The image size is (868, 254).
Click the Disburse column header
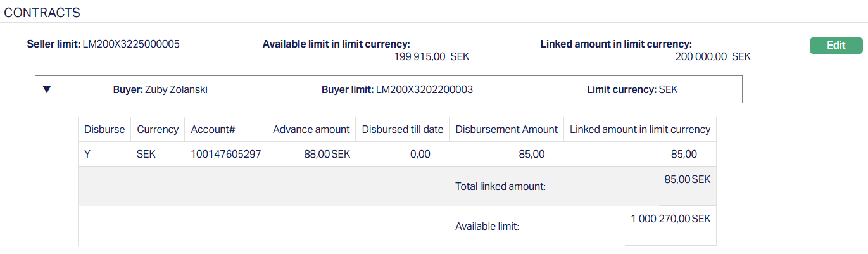(x=104, y=129)
